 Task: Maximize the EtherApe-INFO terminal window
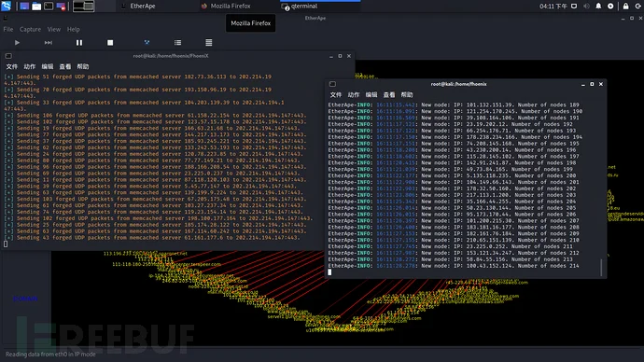(x=592, y=84)
